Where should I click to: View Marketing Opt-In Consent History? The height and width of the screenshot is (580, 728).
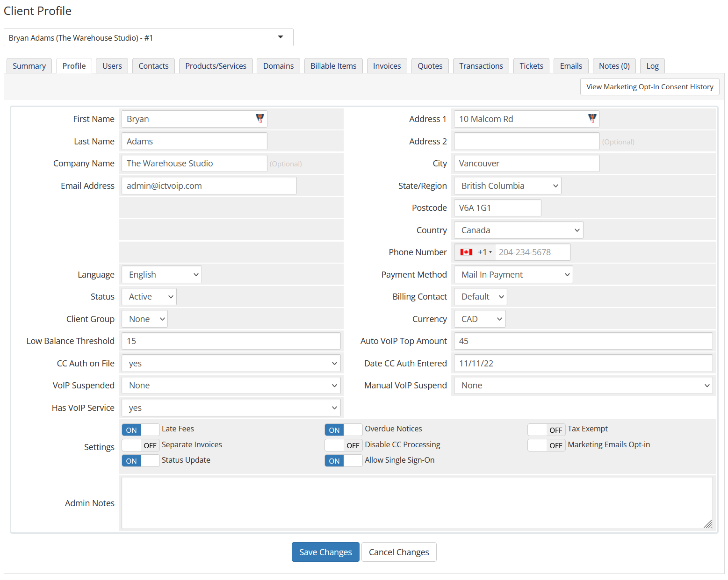pos(650,86)
